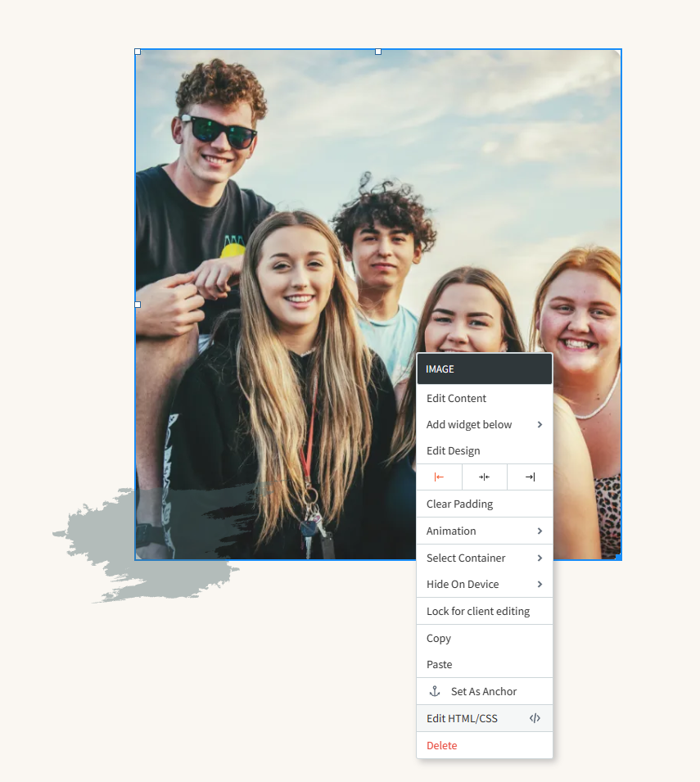This screenshot has width=700, height=782.
Task: Select the right padding alignment icon
Action: [530, 477]
